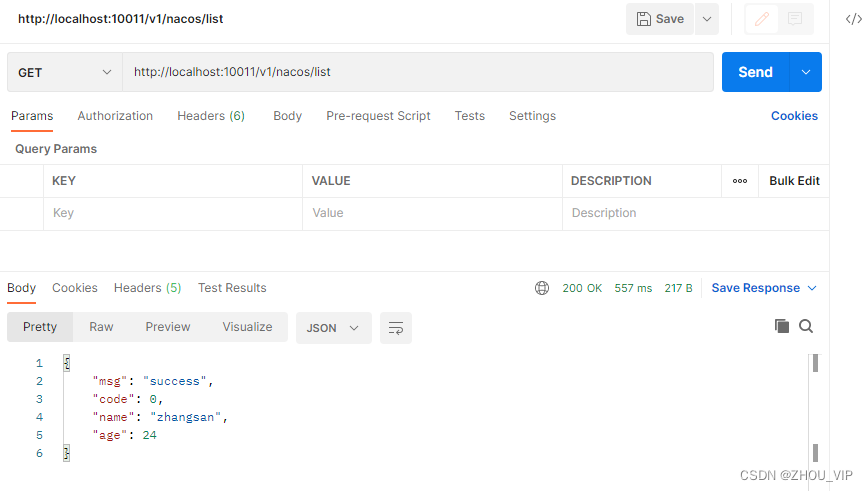Click the search response icon
The height and width of the screenshot is (491, 868).
coord(806,326)
